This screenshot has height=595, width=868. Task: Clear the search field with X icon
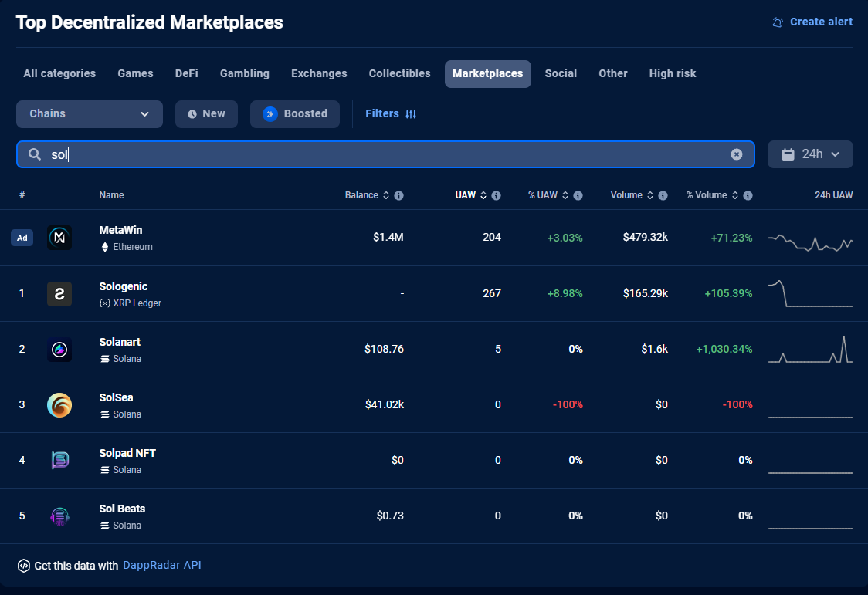tap(737, 154)
